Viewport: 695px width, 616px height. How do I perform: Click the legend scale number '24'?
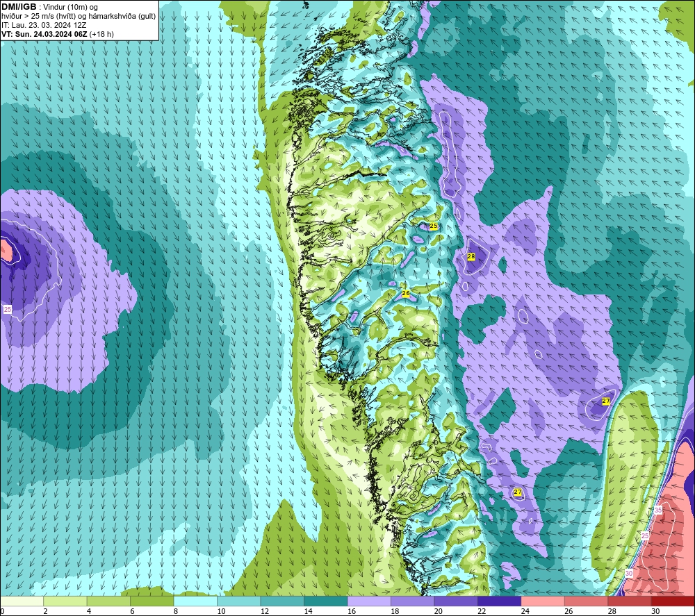(525, 611)
